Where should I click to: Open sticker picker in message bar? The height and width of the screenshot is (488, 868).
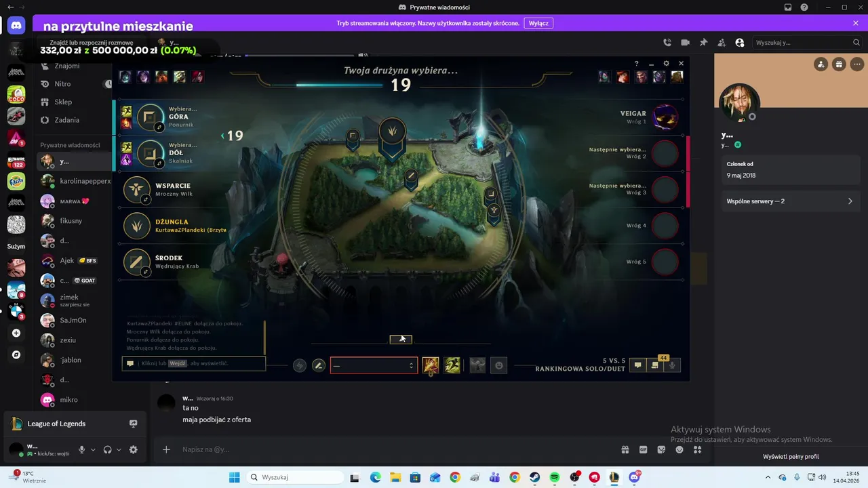tap(661, 449)
